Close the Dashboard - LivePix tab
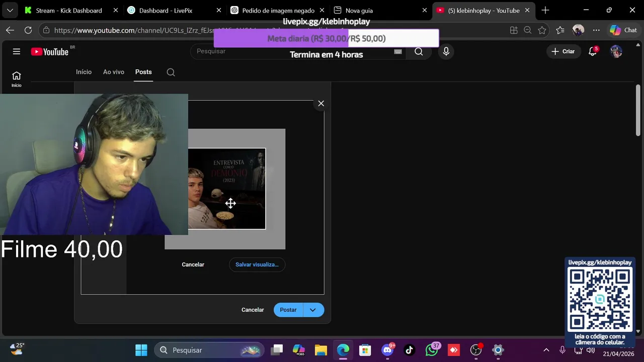 (x=218, y=10)
